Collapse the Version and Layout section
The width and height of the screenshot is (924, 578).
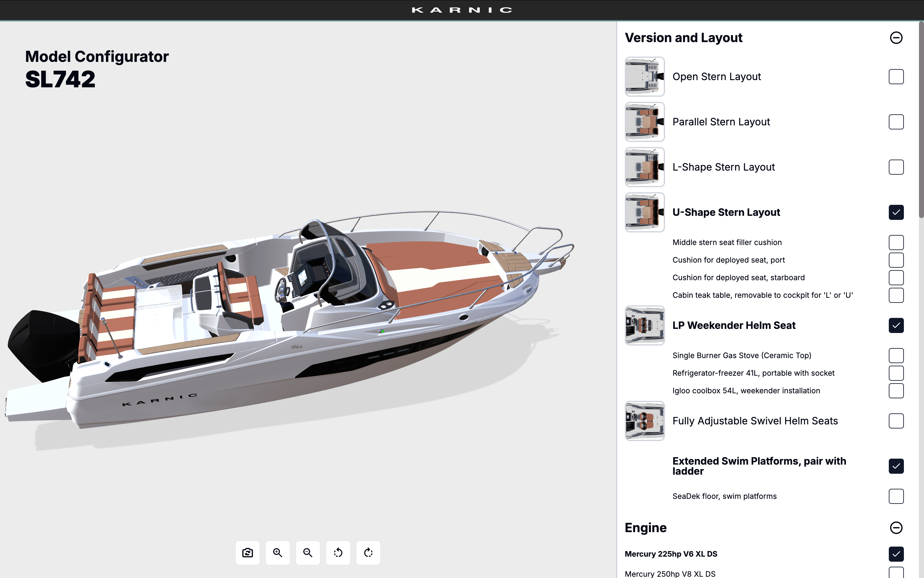tap(896, 38)
